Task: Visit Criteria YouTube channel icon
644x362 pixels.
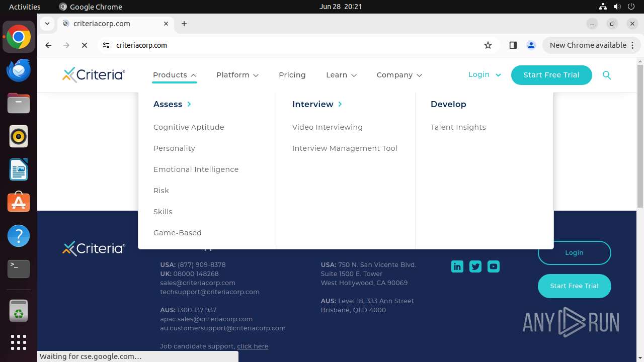Action: pyautogui.click(x=494, y=266)
